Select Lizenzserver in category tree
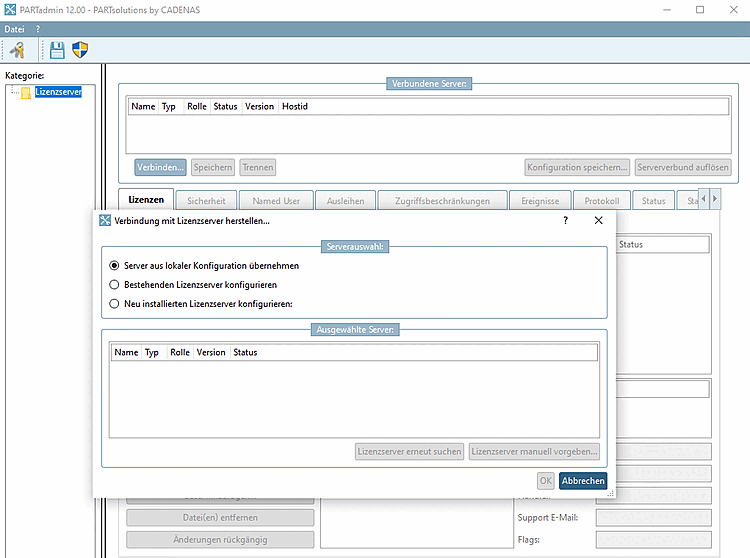750x558 pixels. pyautogui.click(x=58, y=92)
